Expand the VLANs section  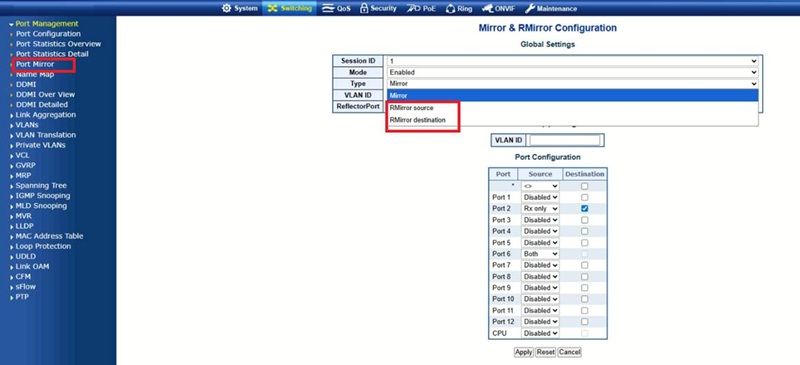coord(27,125)
